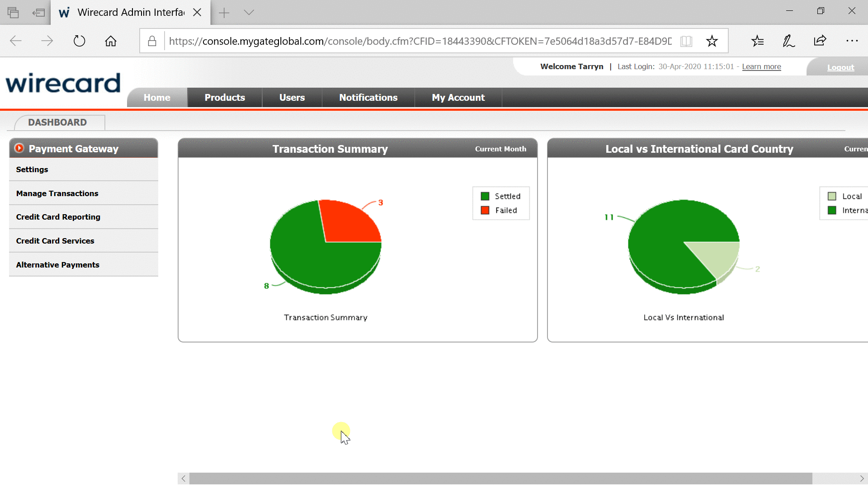Open browser Settings and more menu
Image resolution: width=868 pixels, height=488 pixels.
click(852, 41)
